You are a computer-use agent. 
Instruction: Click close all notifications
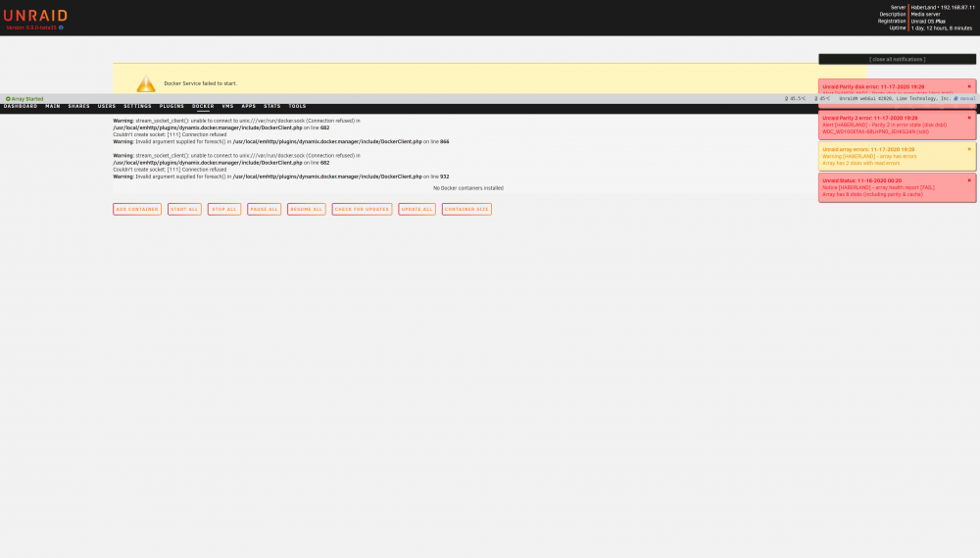897,60
